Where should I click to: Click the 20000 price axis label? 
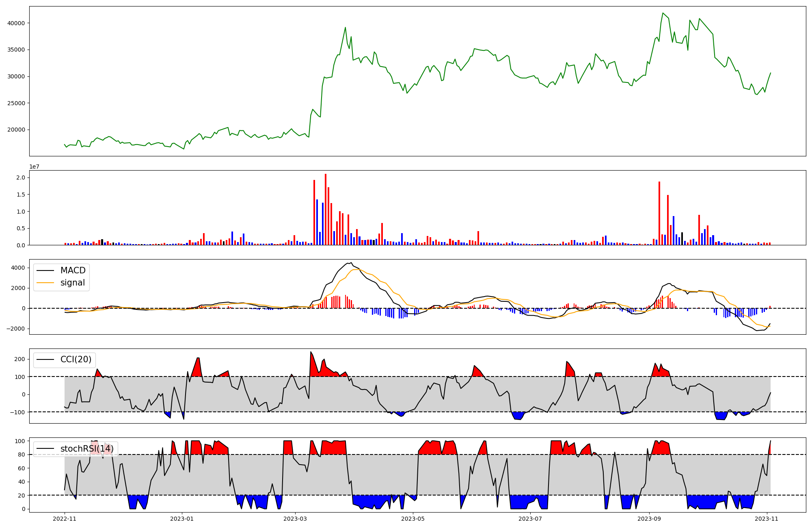[x=16, y=130]
